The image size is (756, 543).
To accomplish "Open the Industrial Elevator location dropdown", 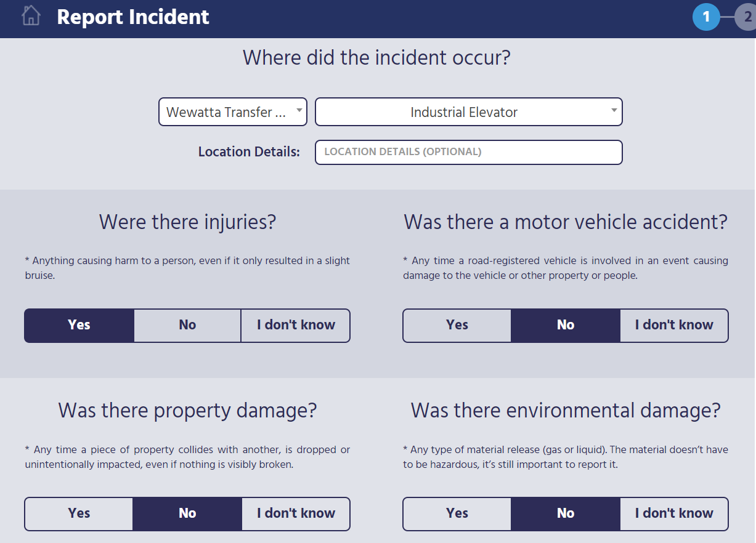I will pos(469,112).
